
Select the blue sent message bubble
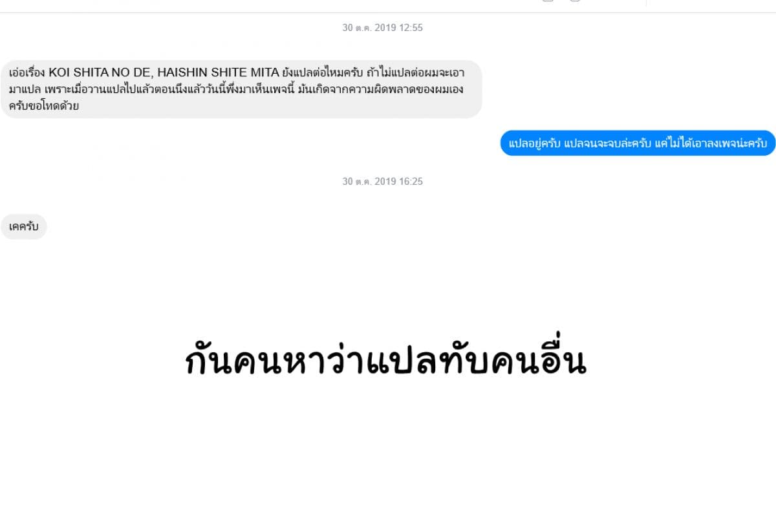coord(638,143)
